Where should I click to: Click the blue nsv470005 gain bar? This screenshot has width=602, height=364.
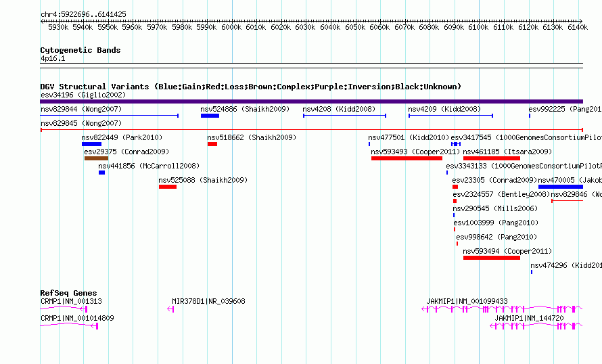(x=561, y=187)
